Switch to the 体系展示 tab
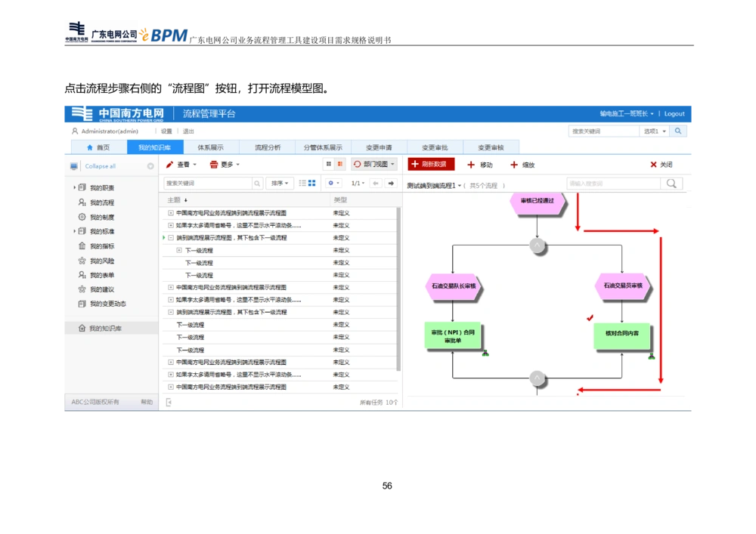The image size is (756, 534). [x=210, y=147]
